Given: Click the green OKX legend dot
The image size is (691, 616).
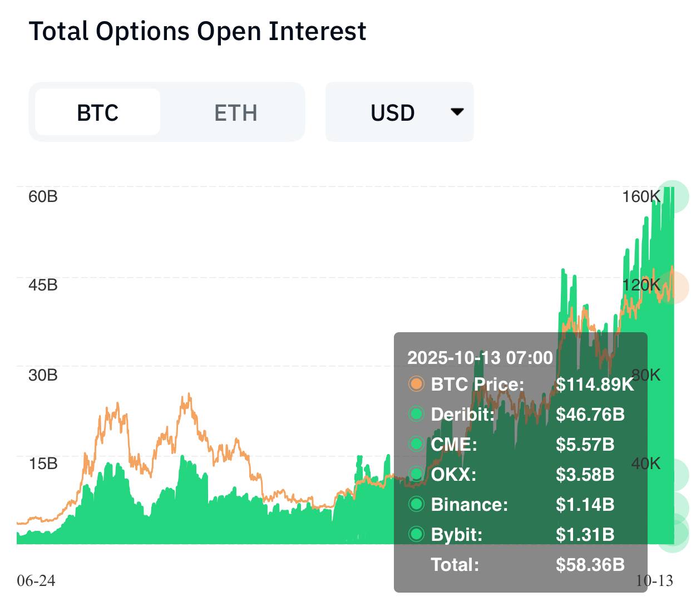Looking at the screenshot, I should pos(416,474).
